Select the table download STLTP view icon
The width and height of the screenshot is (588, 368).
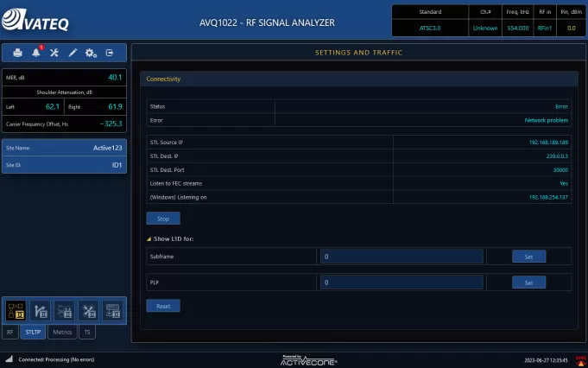pyautogui.click(x=113, y=311)
